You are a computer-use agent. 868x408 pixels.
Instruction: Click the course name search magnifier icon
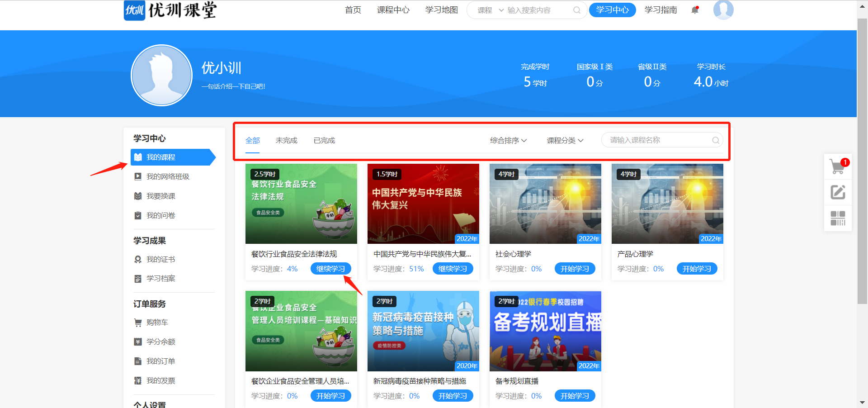(x=715, y=140)
